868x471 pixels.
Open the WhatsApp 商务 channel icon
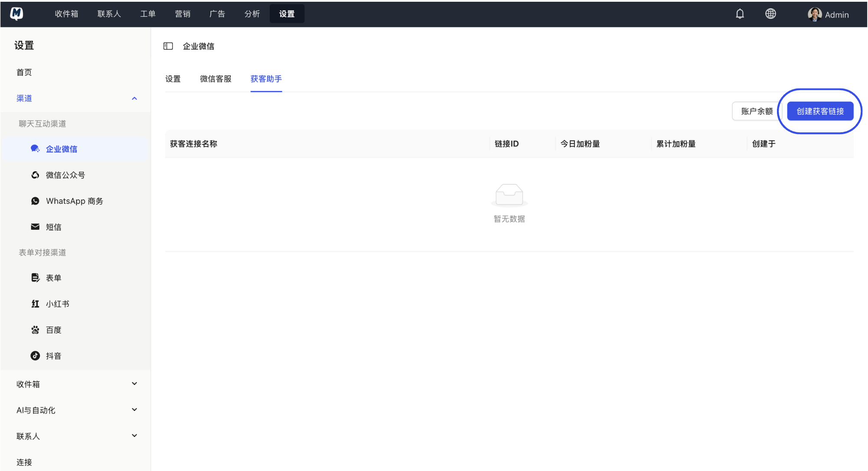point(35,201)
